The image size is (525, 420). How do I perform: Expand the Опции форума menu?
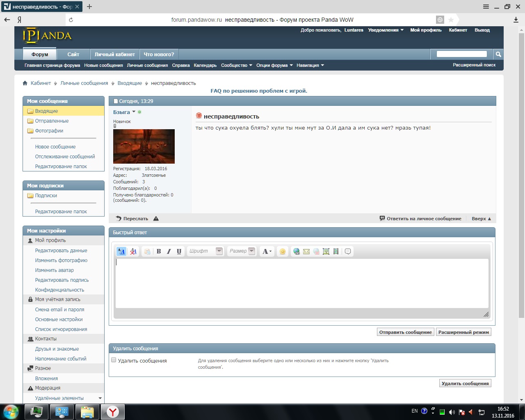275,65
